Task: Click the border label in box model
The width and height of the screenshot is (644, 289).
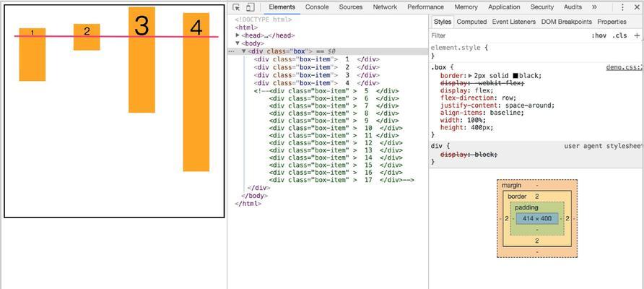Action: coord(517,197)
